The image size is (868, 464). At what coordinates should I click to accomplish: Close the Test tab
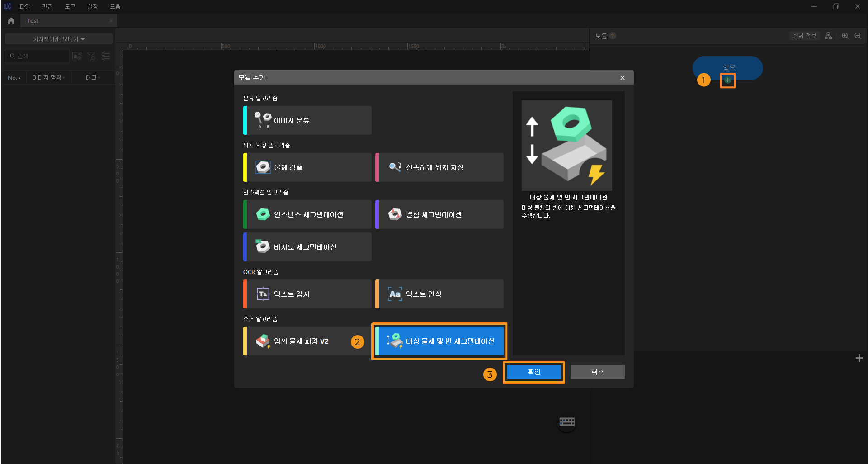[x=111, y=21]
